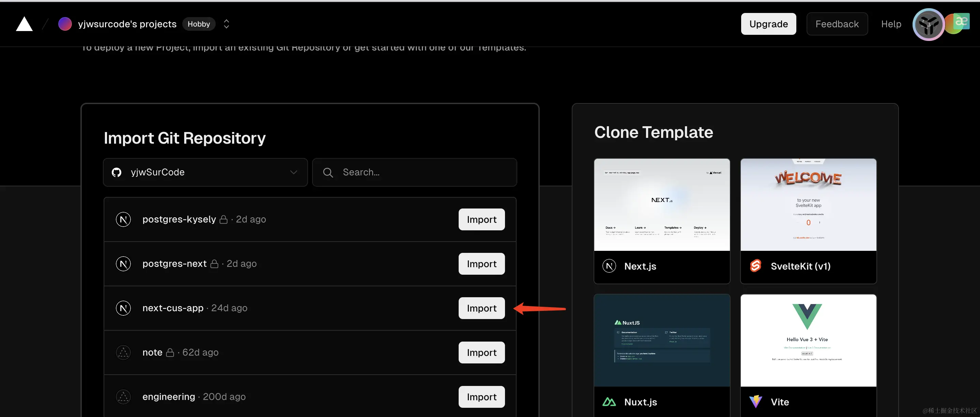Click the magnifier icon in search box
980x417 pixels.
(327, 173)
